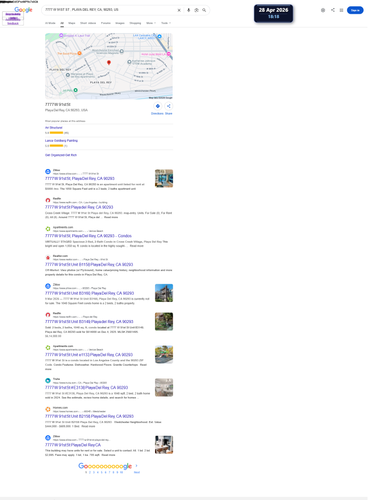Open the Air Structural place link

[54, 128]
